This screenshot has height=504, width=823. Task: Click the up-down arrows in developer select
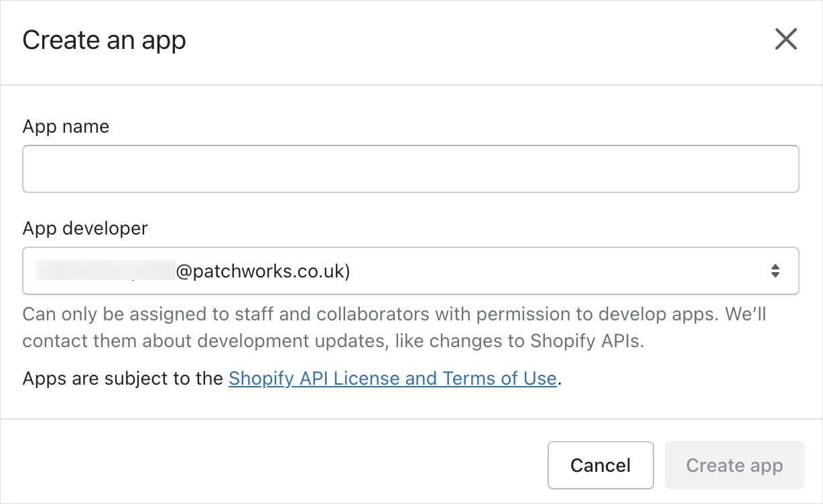click(x=775, y=271)
